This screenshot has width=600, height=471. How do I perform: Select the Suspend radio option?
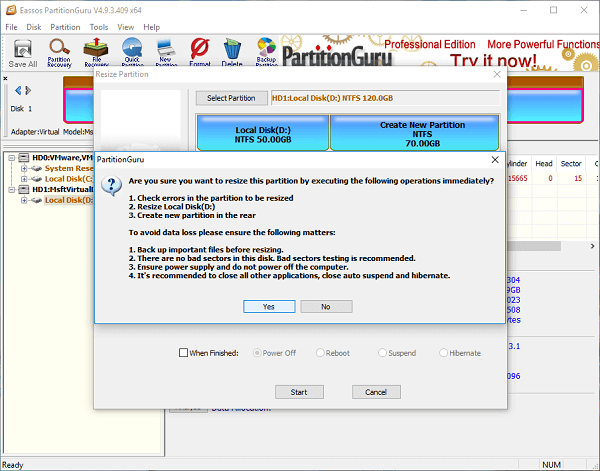pos(382,353)
